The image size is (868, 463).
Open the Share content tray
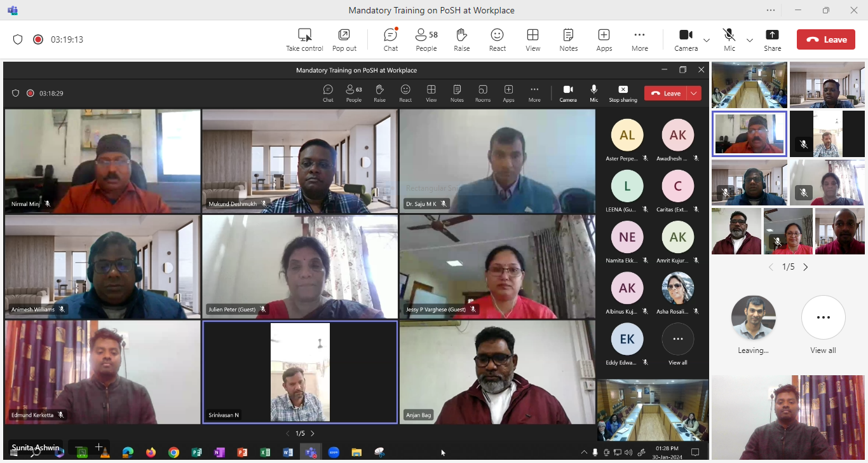773,39
